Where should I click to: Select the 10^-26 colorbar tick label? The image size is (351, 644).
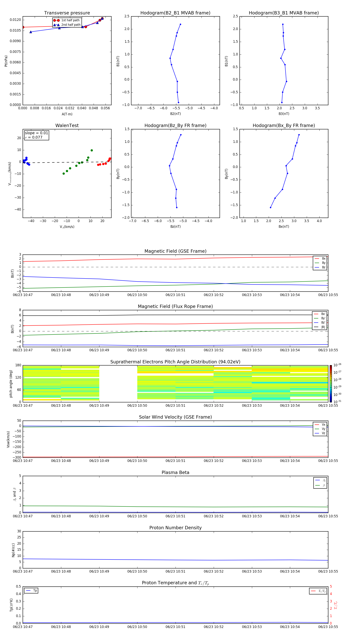(x=337, y=365)
